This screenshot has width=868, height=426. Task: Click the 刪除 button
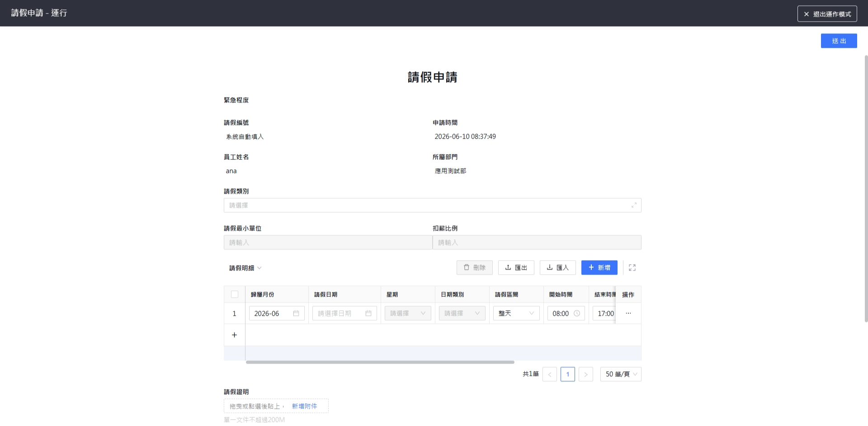[x=474, y=267]
